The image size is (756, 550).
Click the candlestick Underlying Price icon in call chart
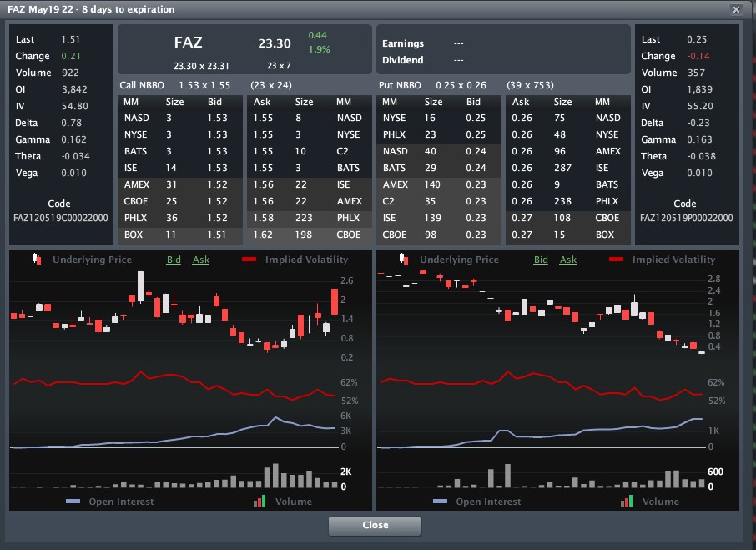[37, 260]
